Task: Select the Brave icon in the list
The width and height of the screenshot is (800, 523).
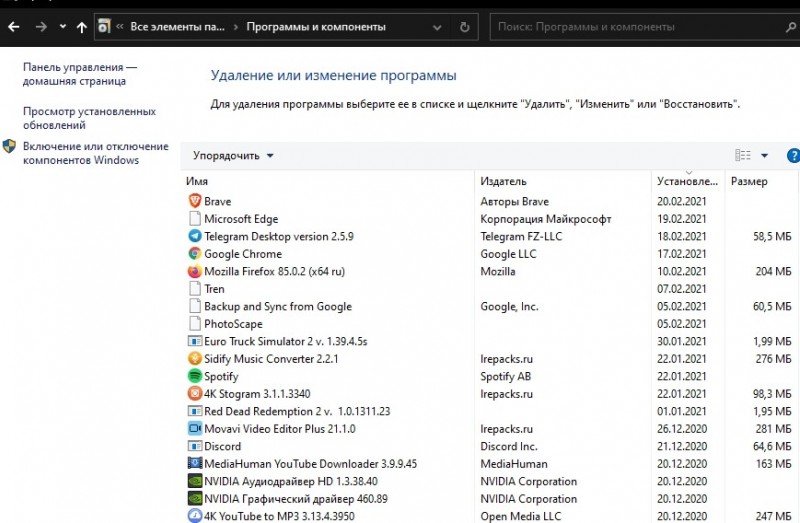Action: click(194, 201)
